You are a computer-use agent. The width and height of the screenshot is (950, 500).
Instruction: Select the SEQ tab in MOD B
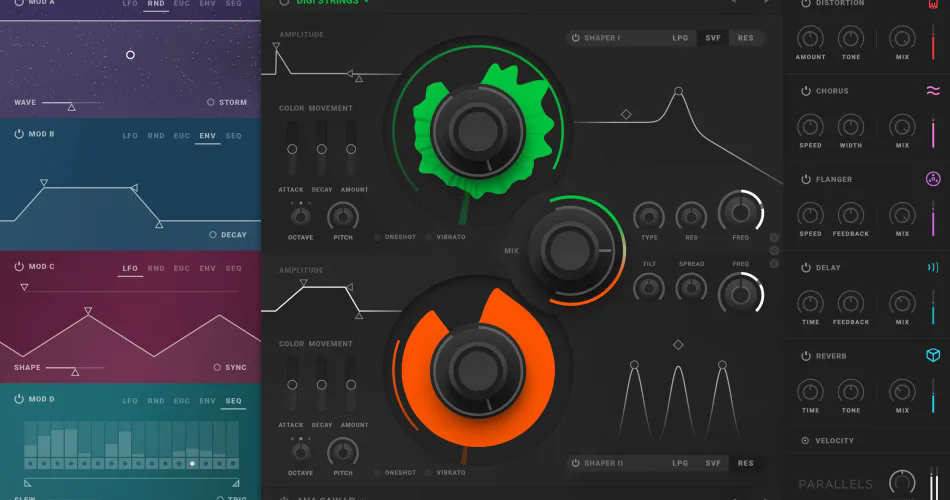[x=233, y=136]
